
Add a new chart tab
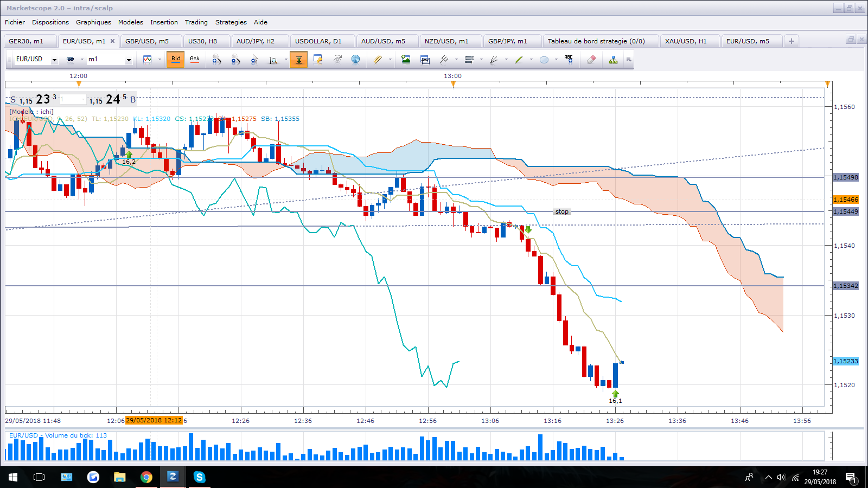[792, 41]
